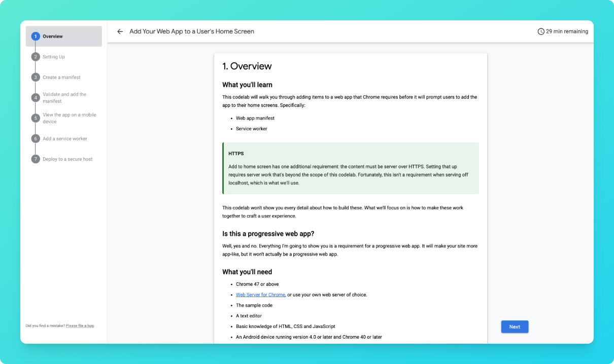
Task: Click the codelab title in the header
Action: 192,31
